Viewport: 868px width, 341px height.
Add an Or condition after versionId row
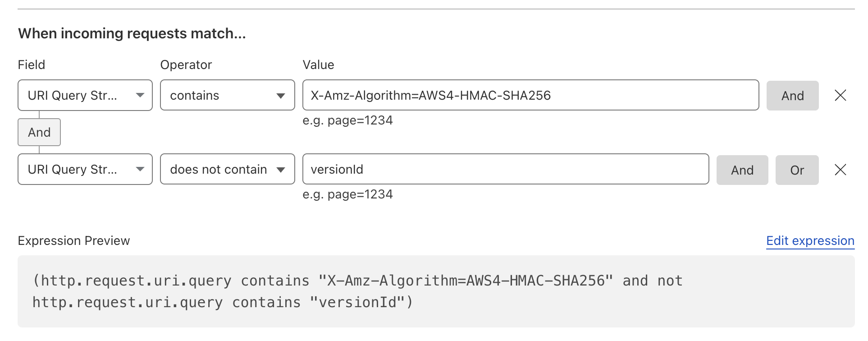[x=797, y=170]
